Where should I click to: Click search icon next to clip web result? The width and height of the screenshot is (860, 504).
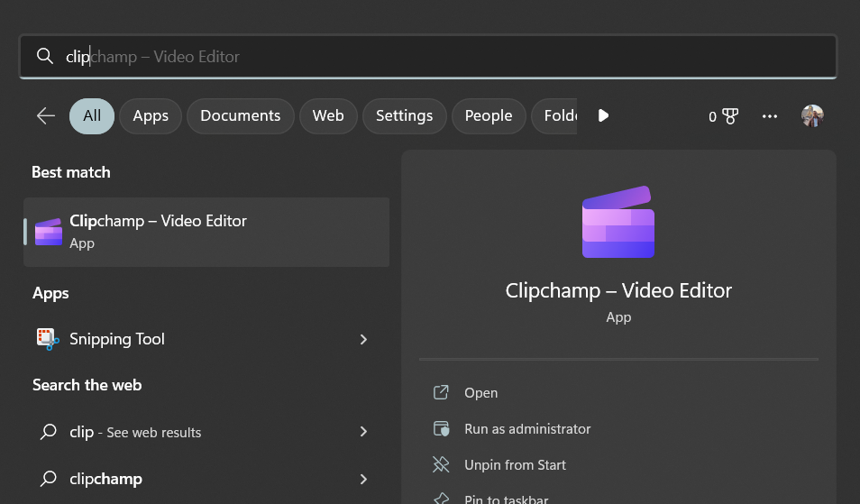coord(49,432)
